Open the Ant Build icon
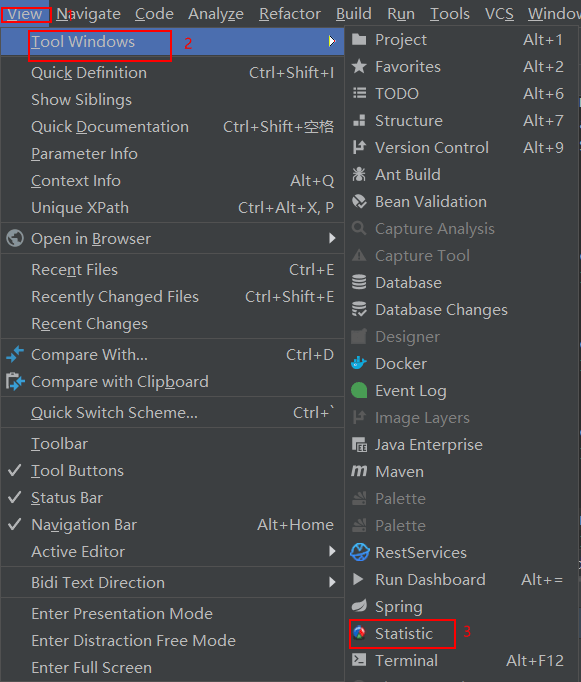The height and width of the screenshot is (682, 581). click(x=359, y=174)
